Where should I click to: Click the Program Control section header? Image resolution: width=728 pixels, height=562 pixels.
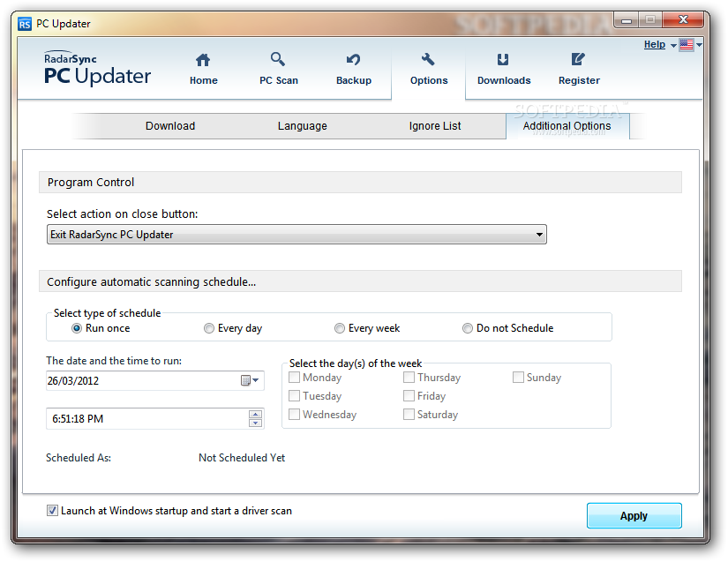(x=360, y=183)
